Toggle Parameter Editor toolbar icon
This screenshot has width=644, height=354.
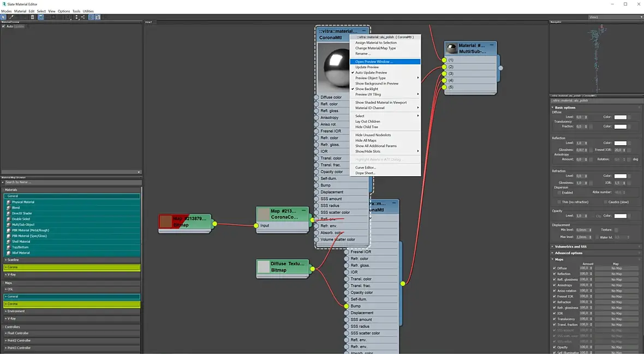click(98, 17)
